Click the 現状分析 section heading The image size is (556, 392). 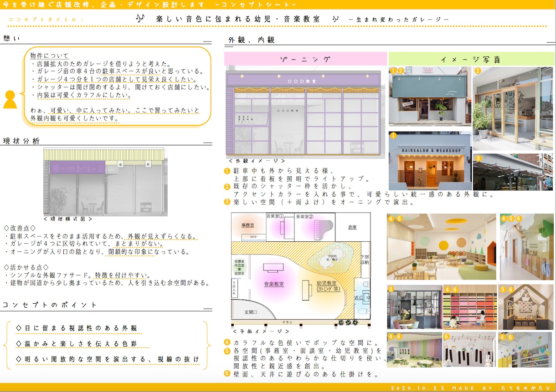click(x=21, y=141)
